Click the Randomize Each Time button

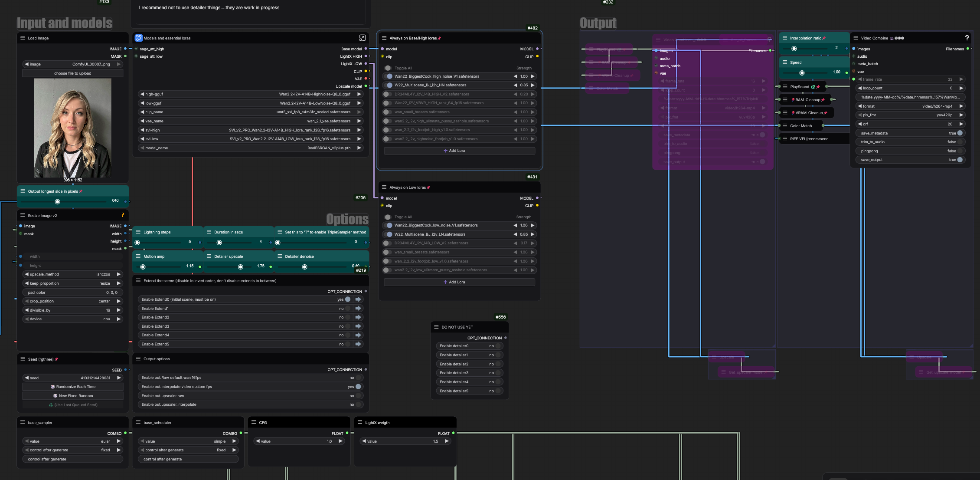73,387
